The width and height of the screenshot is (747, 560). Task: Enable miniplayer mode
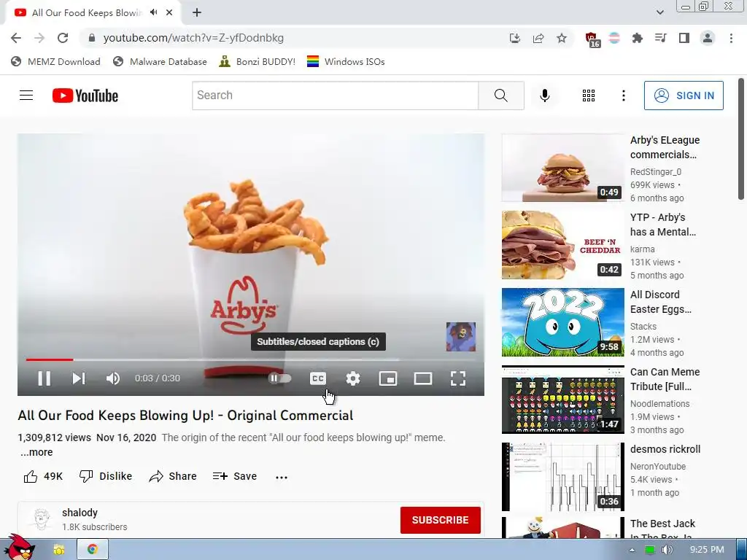click(388, 378)
